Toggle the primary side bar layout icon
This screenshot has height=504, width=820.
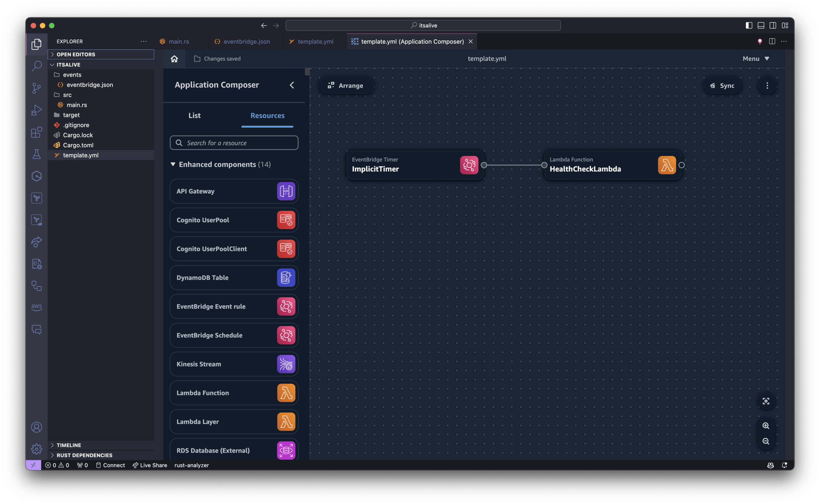749,25
